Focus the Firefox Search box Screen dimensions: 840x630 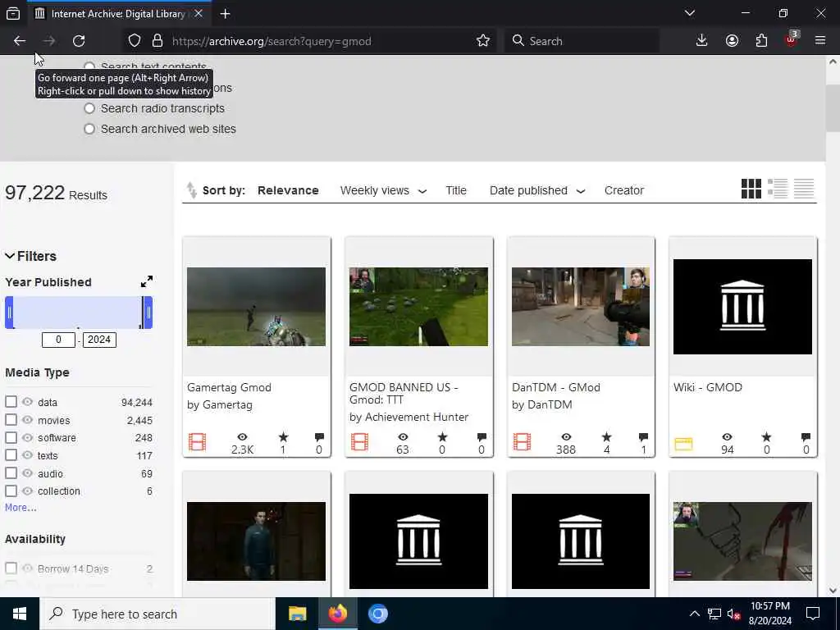coord(582,41)
